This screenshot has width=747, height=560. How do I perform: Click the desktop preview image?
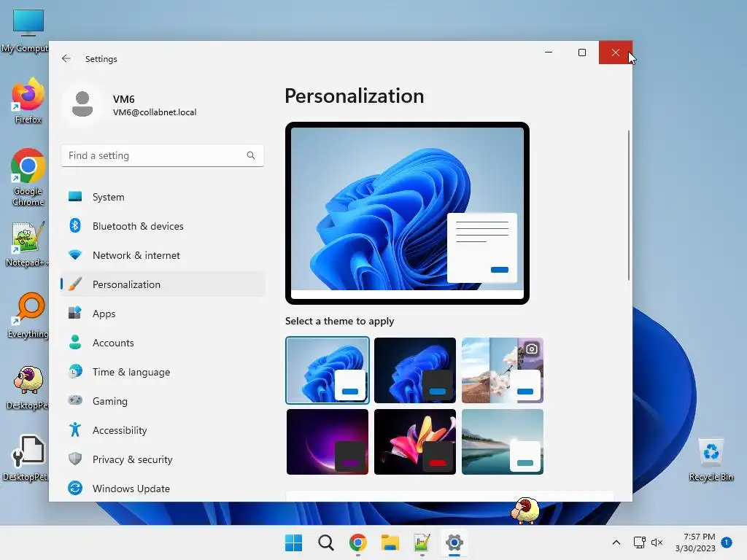407,213
